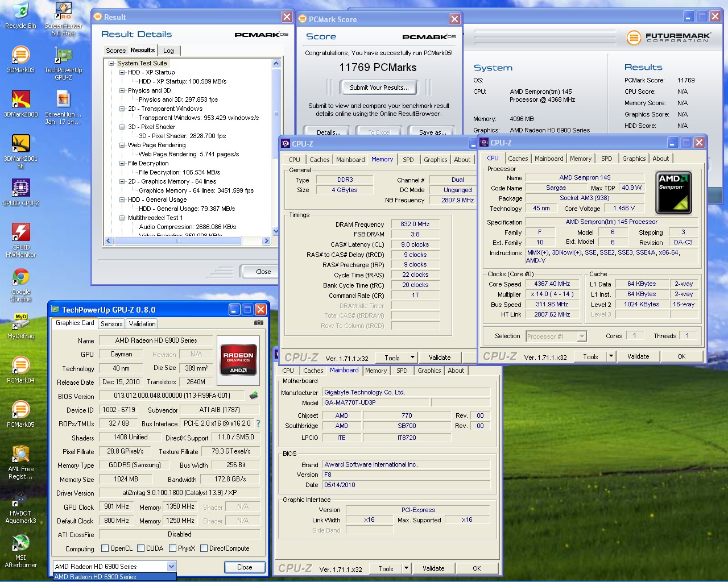Launch the MyDefrag desktop shortcut
728x582 pixels.
[x=20, y=326]
